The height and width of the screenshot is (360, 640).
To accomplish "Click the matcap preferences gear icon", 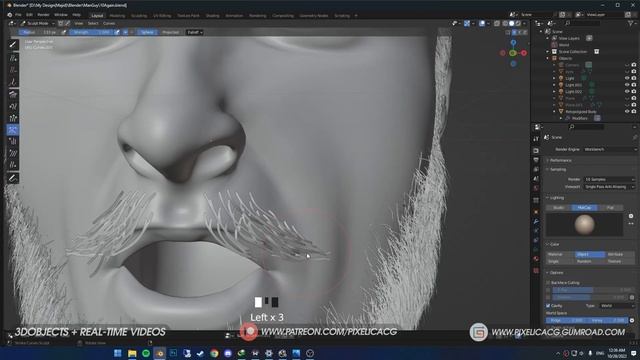I will click(x=631, y=216).
